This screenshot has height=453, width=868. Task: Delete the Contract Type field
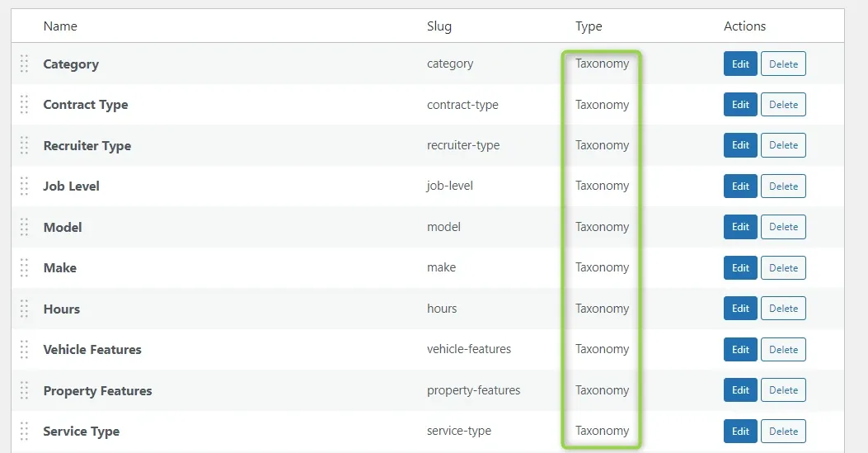click(783, 105)
